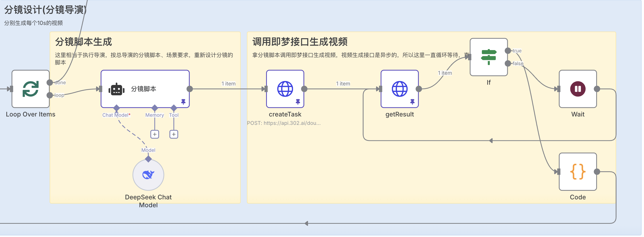The image size is (644, 237).
Task: Click the loop output of Loop node
Action: tap(50, 95)
